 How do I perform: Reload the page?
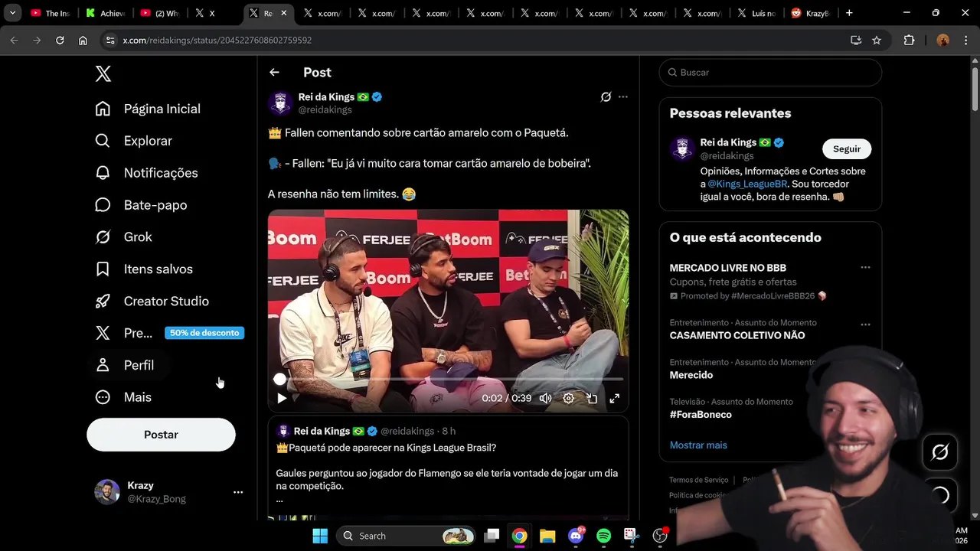tap(60, 41)
